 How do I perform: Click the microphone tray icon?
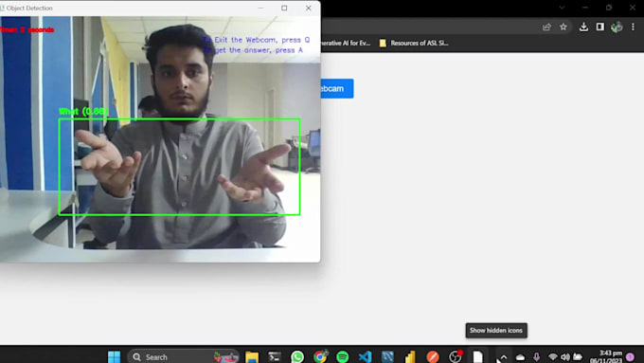(536, 356)
